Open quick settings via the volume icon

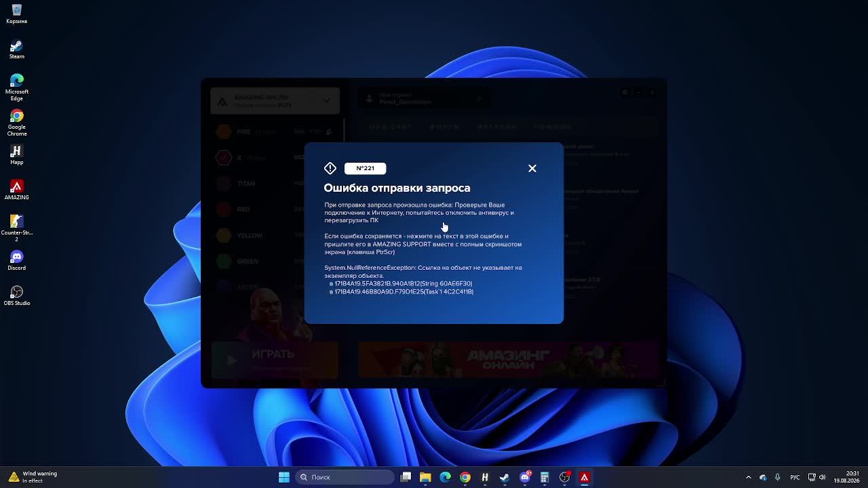823,477
